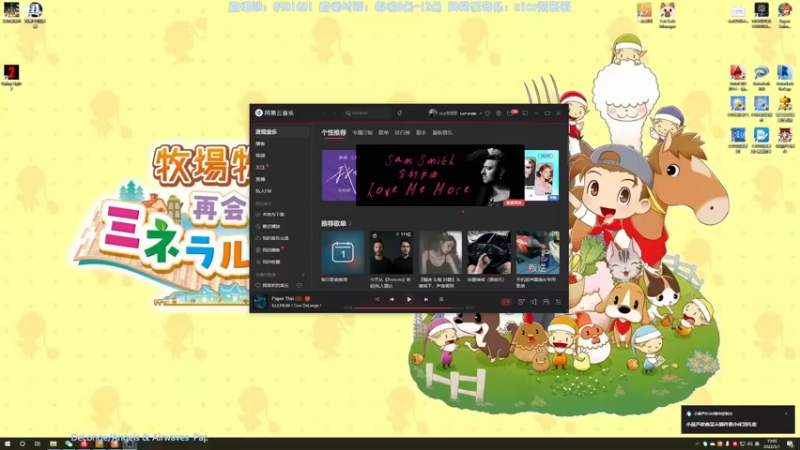Screen dimensions: 800x450
Task: Dismiss the notification popup with its X
Action: click(x=786, y=413)
